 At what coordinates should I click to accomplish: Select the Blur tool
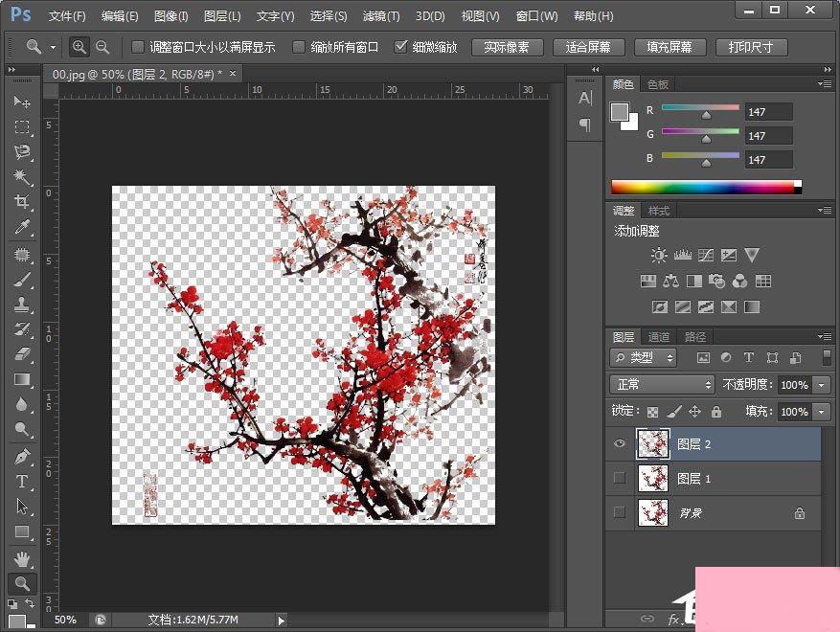21,404
